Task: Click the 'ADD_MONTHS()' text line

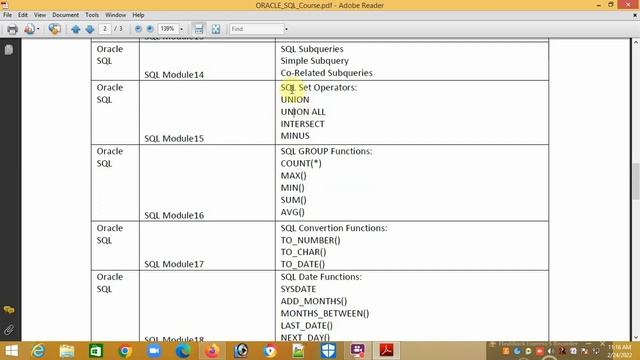Action: click(x=313, y=301)
